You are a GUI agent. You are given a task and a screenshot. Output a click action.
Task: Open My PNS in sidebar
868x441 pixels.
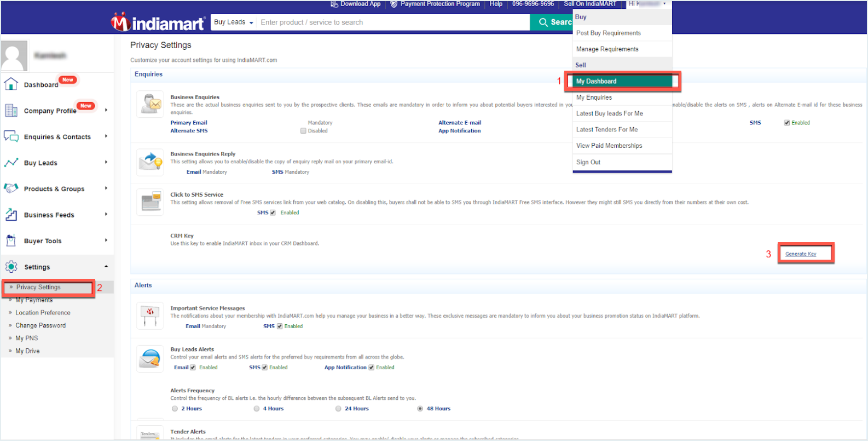[x=27, y=338]
